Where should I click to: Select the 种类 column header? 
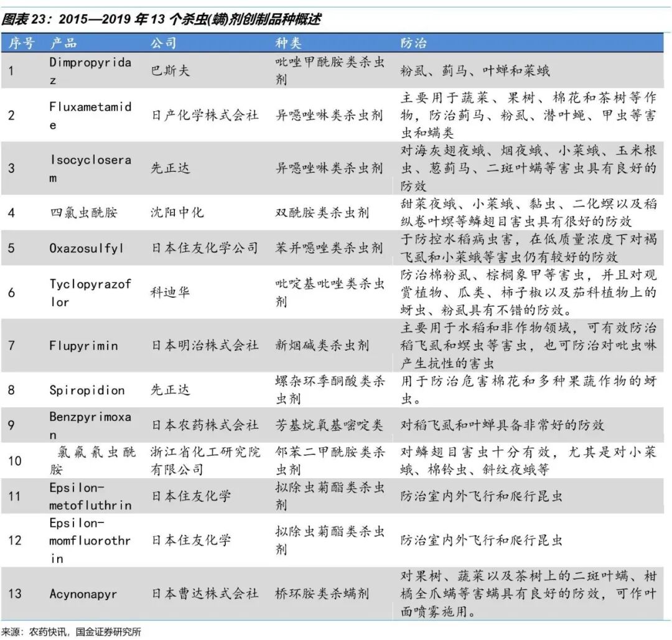coord(289,43)
